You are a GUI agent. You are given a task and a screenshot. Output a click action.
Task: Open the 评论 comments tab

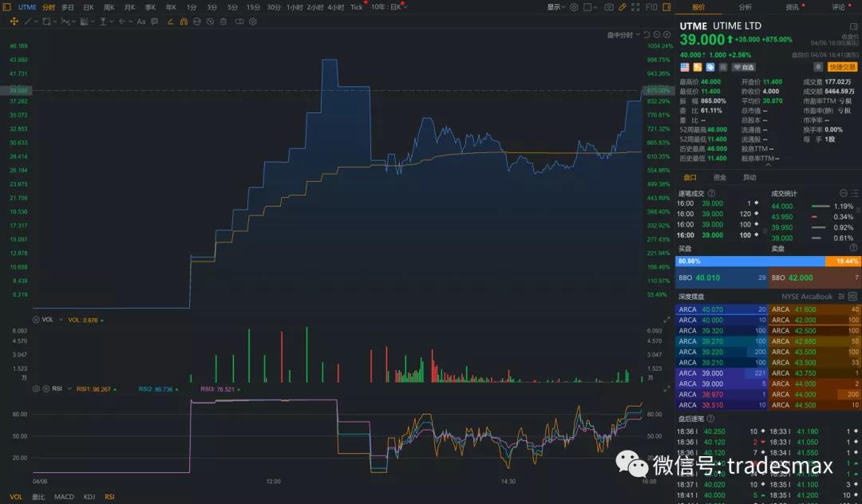tap(838, 7)
